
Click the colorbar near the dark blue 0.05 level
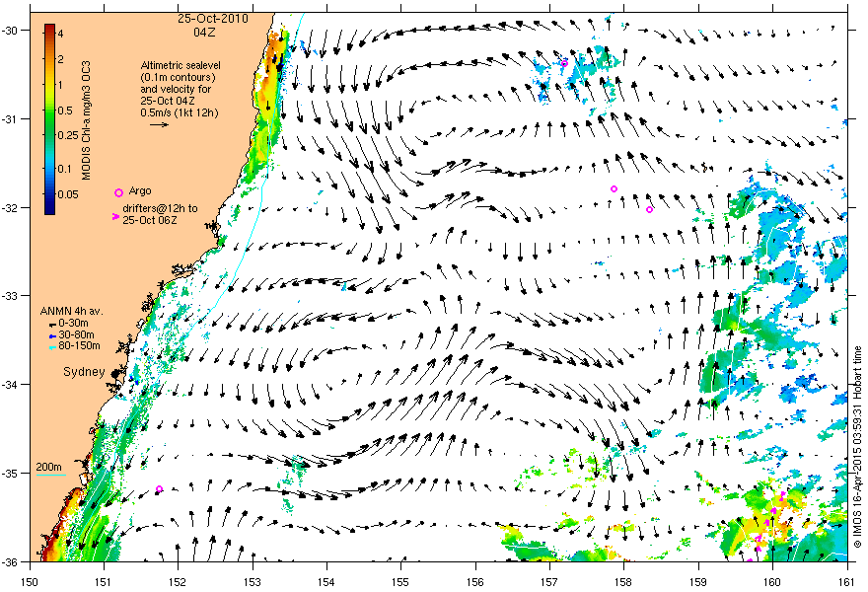click(49, 194)
